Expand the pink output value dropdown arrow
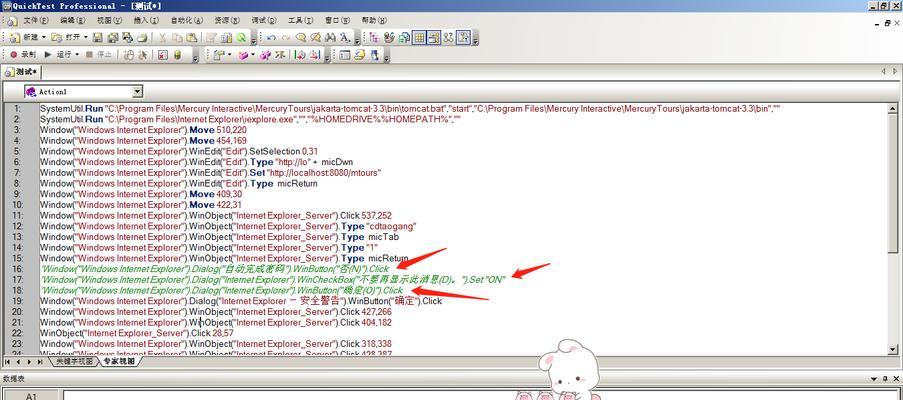 pyautogui.click(x=253, y=55)
